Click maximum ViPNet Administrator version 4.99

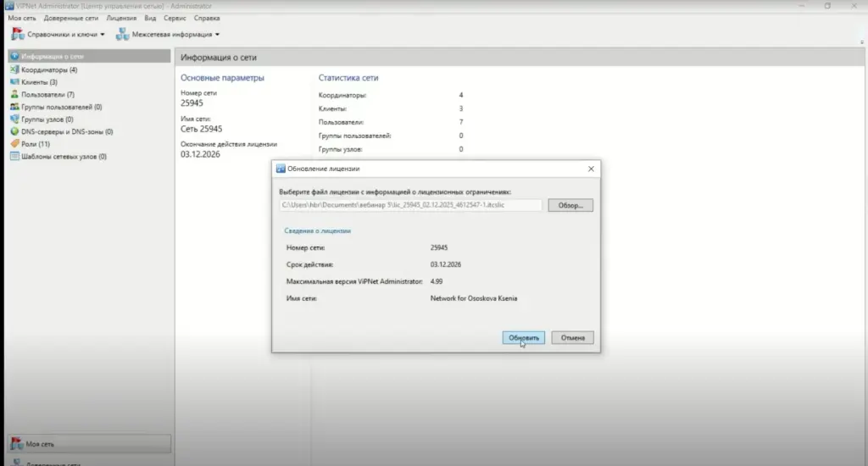(x=437, y=281)
